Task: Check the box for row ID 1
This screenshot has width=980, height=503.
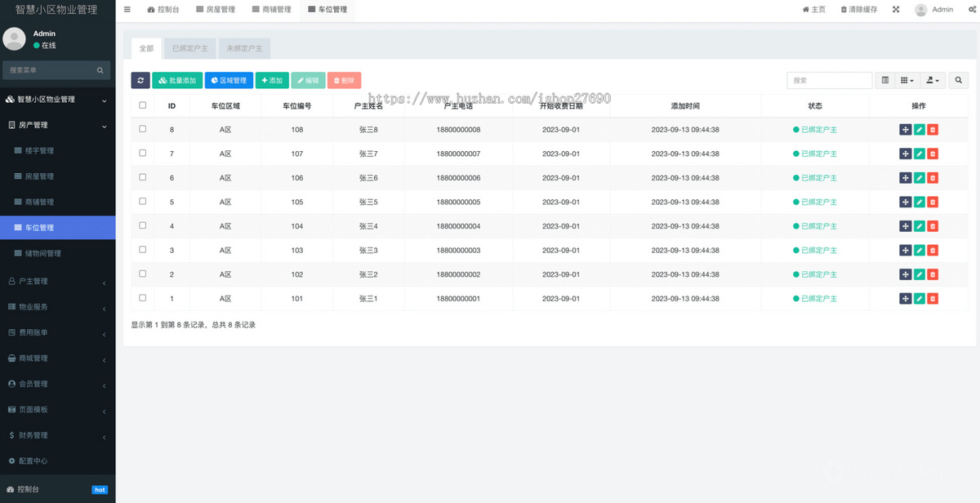Action: (x=143, y=298)
